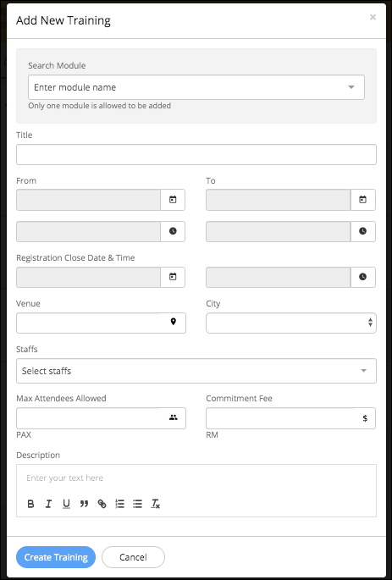Image resolution: width=392 pixels, height=580 pixels.
Task: Open Registration Close time clock picker
Action: [362, 277]
